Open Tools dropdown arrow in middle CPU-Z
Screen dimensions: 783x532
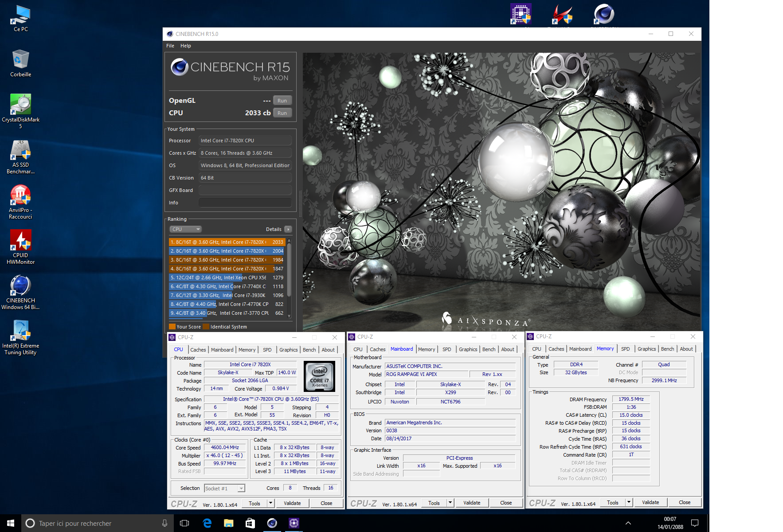point(450,503)
